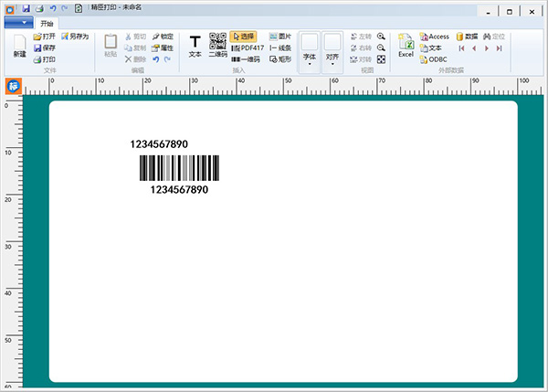Insert 文本 (Text) with the T tool
Viewport: 548px width, 392px height.
pyautogui.click(x=195, y=47)
